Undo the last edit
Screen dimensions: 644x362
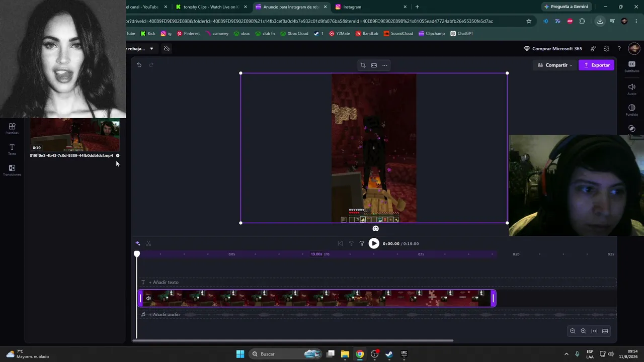tap(139, 65)
